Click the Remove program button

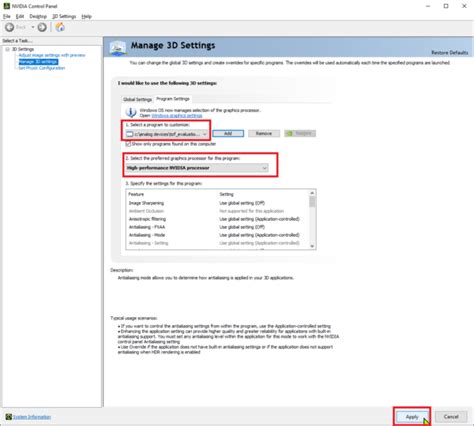(264, 133)
